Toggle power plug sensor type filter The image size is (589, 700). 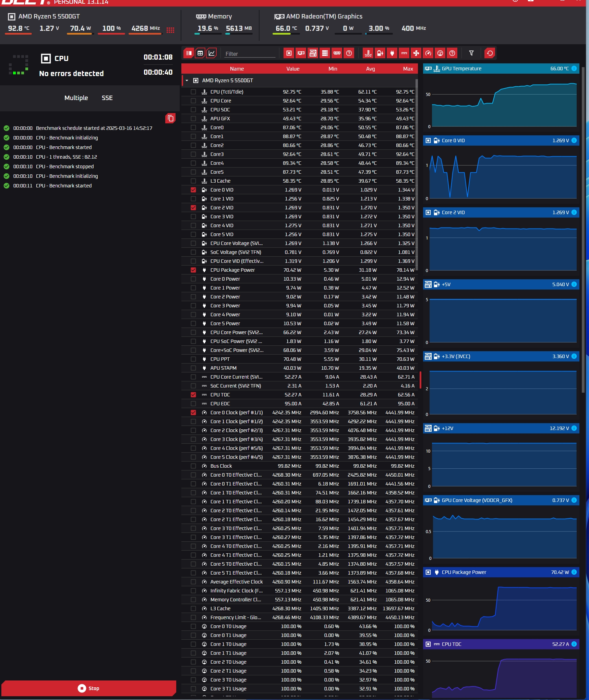(x=392, y=53)
